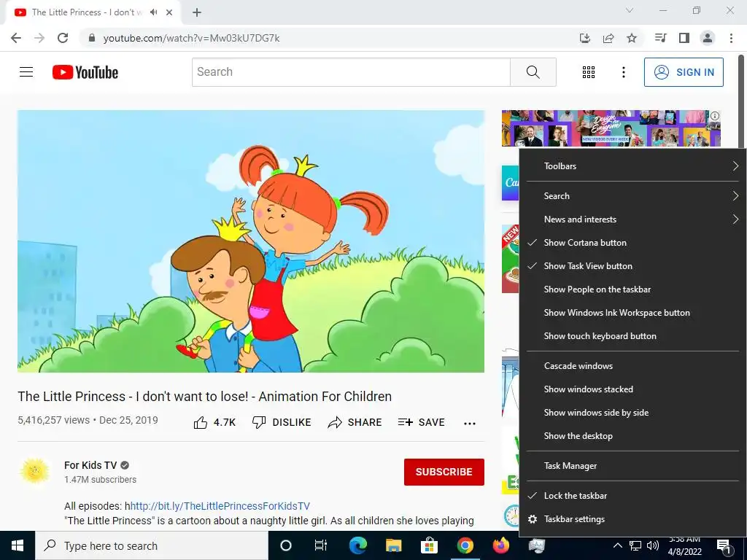Launch Microsoft Edge from taskbar

[x=357, y=545]
